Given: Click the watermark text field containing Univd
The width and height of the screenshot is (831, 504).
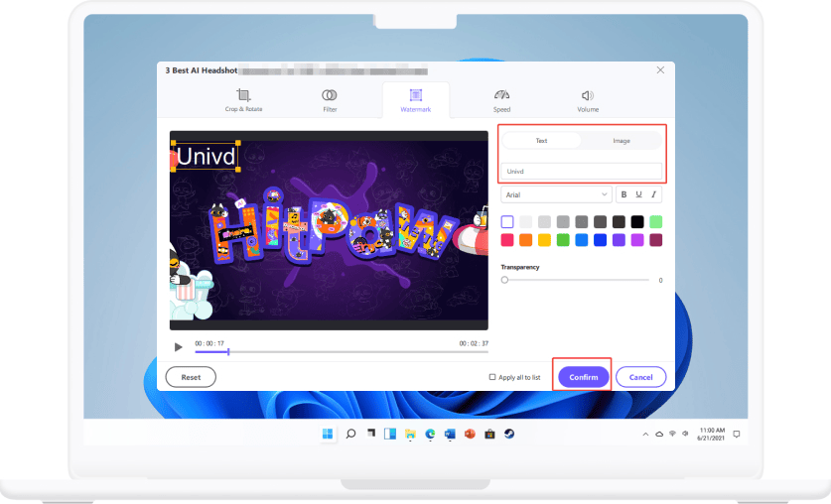Looking at the screenshot, I should pos(581,171).
